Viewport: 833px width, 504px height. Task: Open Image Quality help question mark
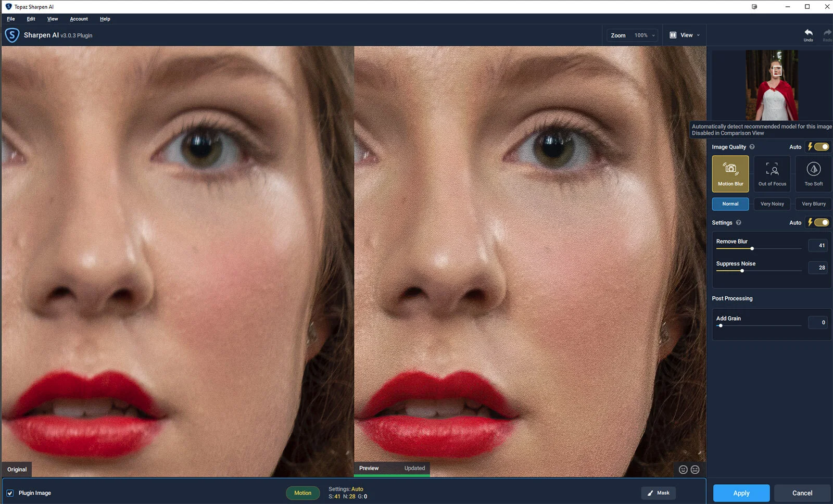pyautogui.click(x=752, y=147)
